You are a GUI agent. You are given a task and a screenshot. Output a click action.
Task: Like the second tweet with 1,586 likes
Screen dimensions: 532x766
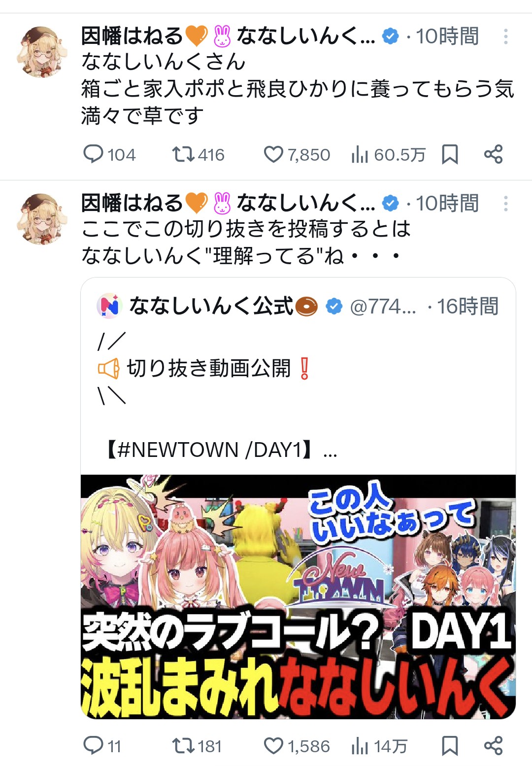[x=297, y=746]
